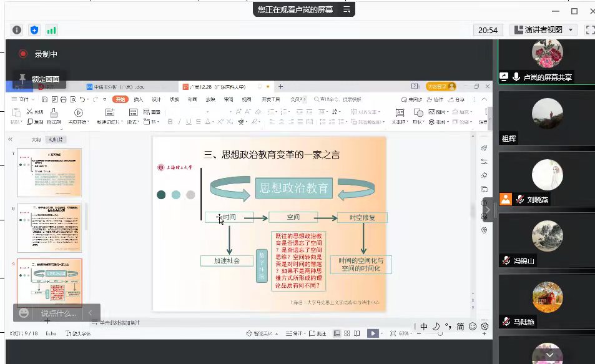Screen dimensions: 595x364
Task: Toggle IME Chinese/English mode (中)
Action: click(x=424, y=326)
